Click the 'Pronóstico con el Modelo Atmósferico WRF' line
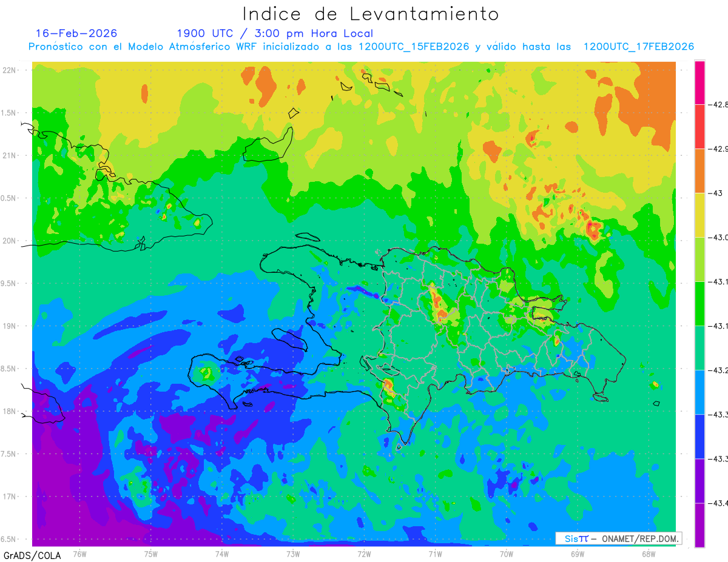The height and width of the screenshot is (562, 728). 361,47
